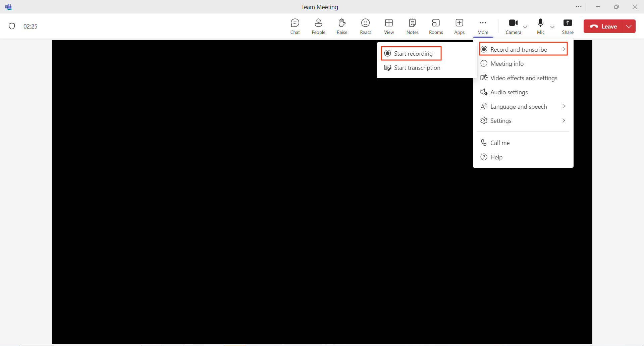Screen dimensions: 644x346
Task: Expand Language and speech submenu
Action: point(523,106)
